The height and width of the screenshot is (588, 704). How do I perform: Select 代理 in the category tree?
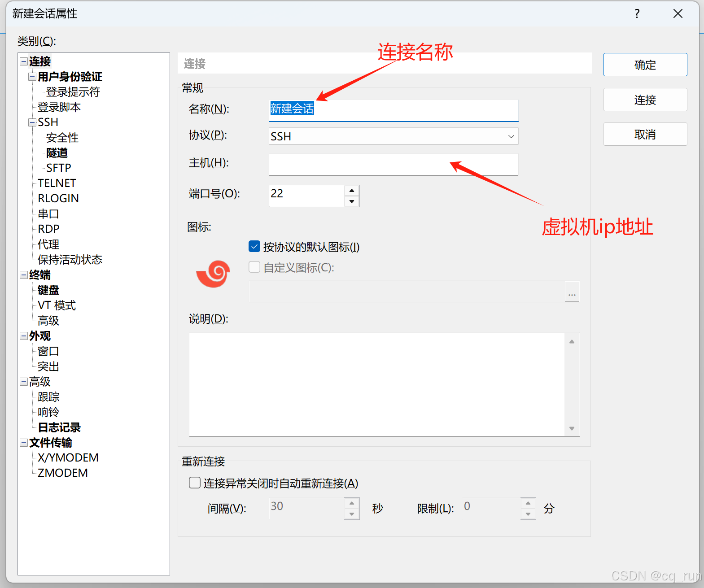coord(48,244)
